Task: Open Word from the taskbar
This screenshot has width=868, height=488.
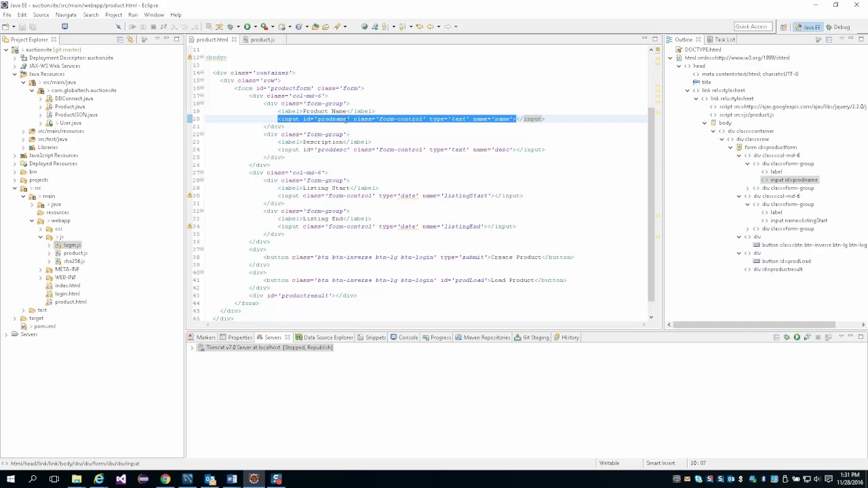Action: click(231, 479)
